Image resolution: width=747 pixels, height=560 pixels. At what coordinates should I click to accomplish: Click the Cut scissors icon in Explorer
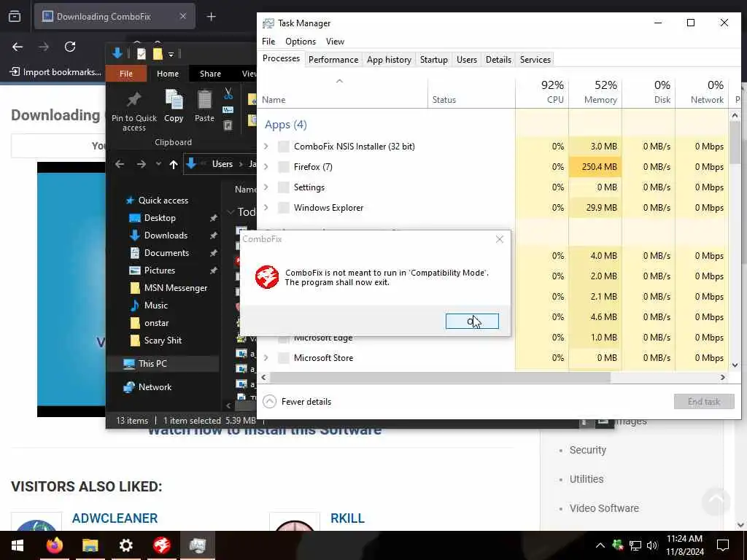pyautogui.click(x=228, y=93)
